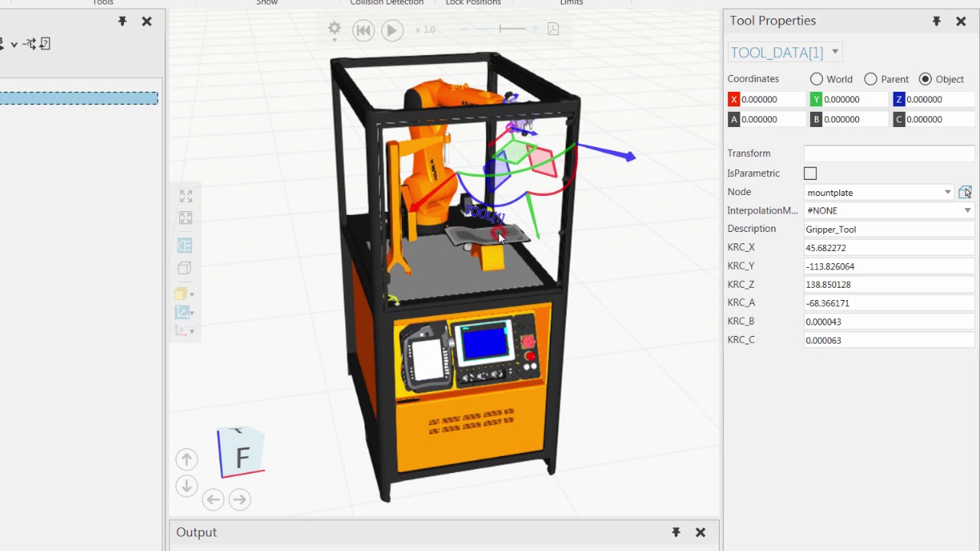Toggle the headlight lighting icon
The image size is (980, 551).
[x=185, y=245]
